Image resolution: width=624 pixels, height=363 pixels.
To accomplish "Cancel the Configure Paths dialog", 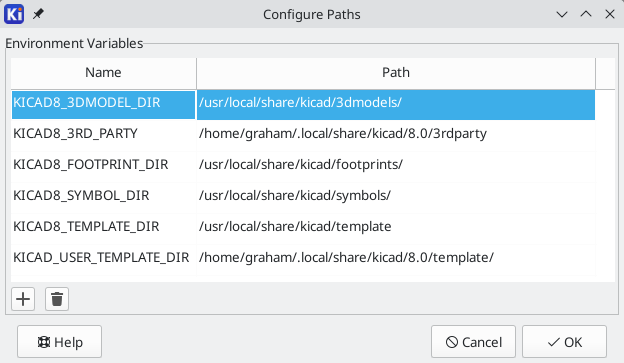I will (x=473, y=342).
